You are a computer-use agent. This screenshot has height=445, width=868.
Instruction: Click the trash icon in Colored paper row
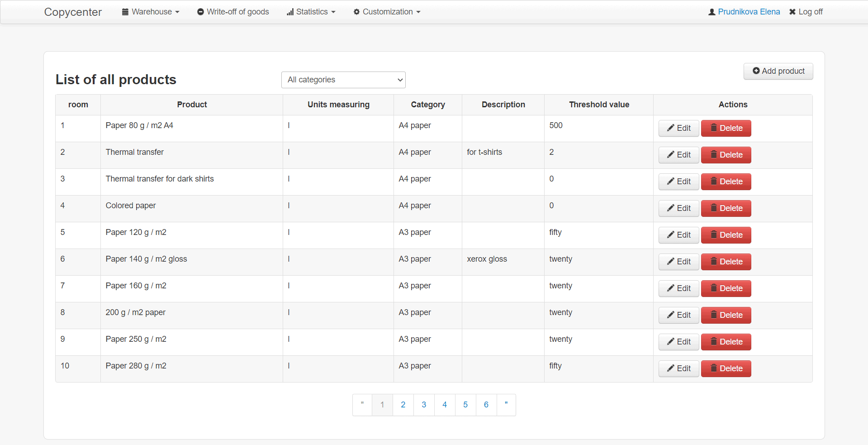tap(714, 208)
